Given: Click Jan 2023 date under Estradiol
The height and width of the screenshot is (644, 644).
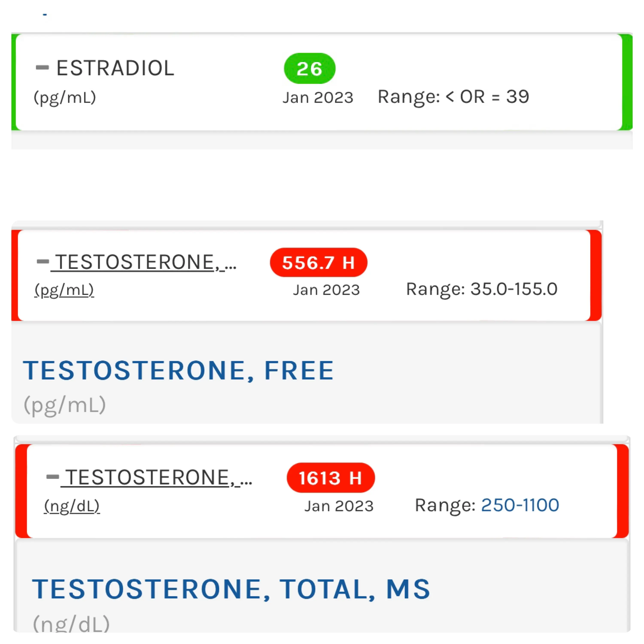Looking at the screenshot, I should (x=318, y=98).
